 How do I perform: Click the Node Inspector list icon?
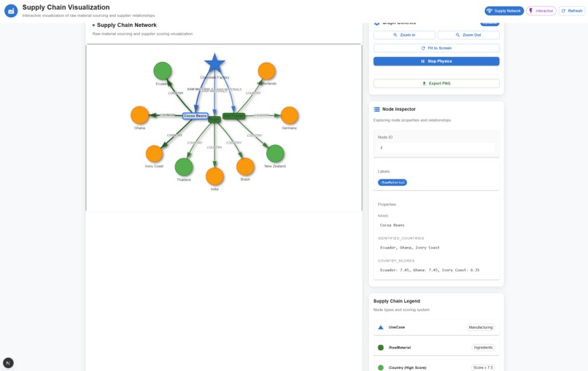376,109
